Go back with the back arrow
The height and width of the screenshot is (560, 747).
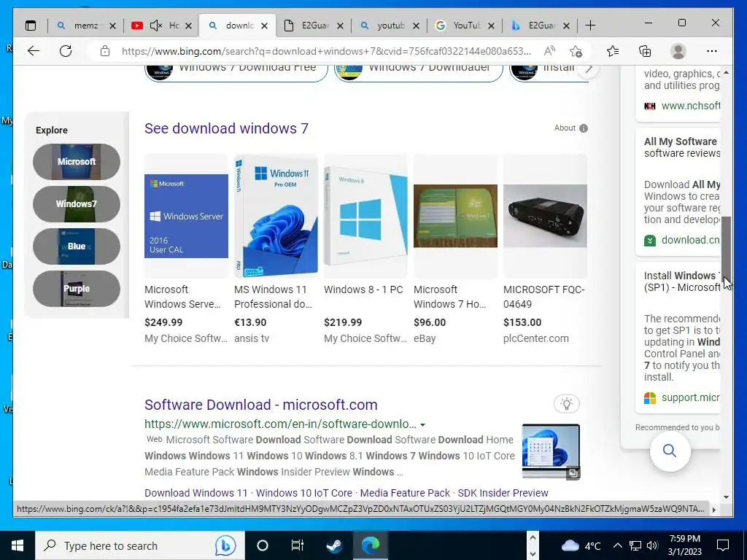(34, 51)
